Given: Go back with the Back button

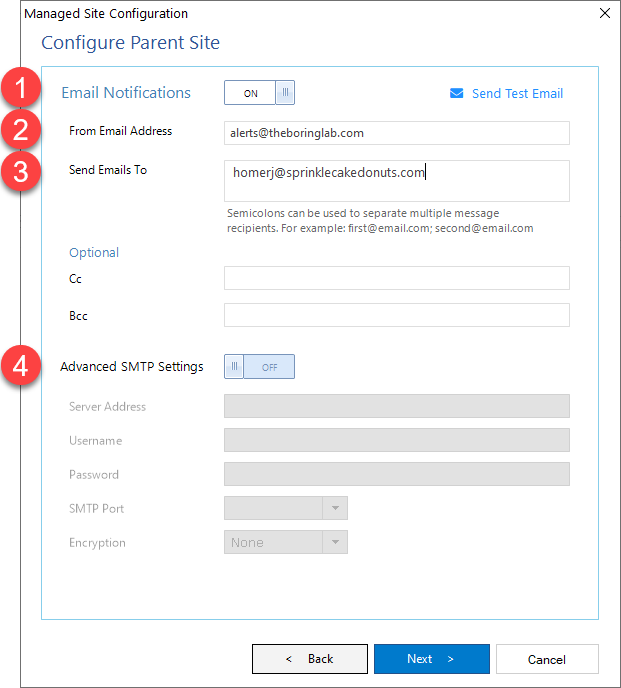Looking at the screenshot, I should point(310,659).
